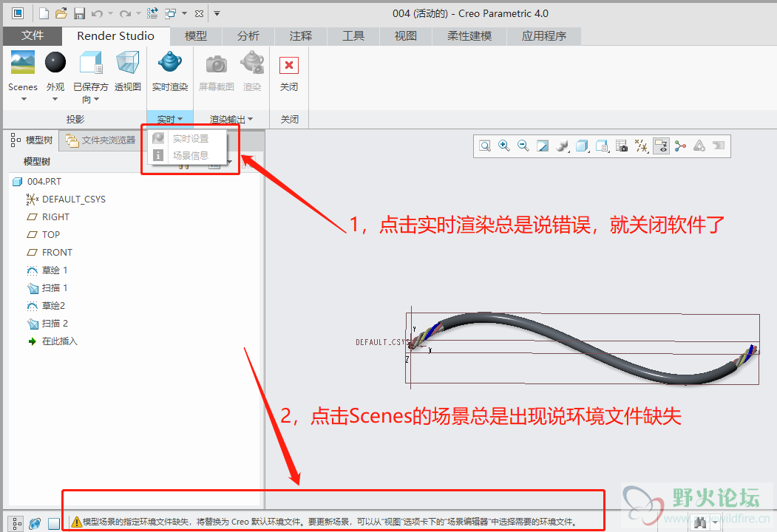Select 草绘 1 feature in tree
The image size is (777, 532).
click(47, 270)
